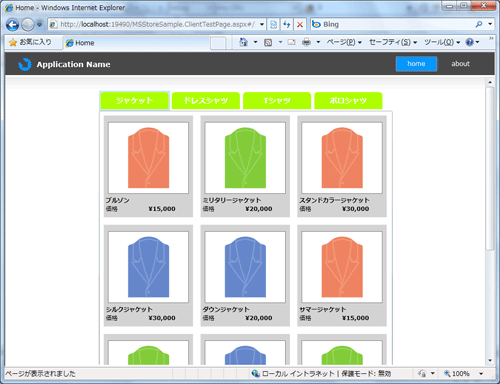
Task: Click the page scrollbar up arrow
Action: 490,82
